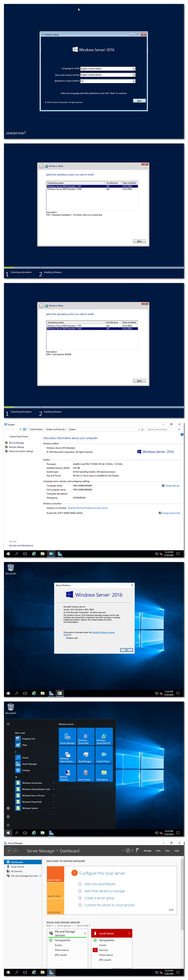Viewport: 188px width, 980px height.
Task: Expand the Windows PowerShell folder in app list
Action: [x=35, y=801]
